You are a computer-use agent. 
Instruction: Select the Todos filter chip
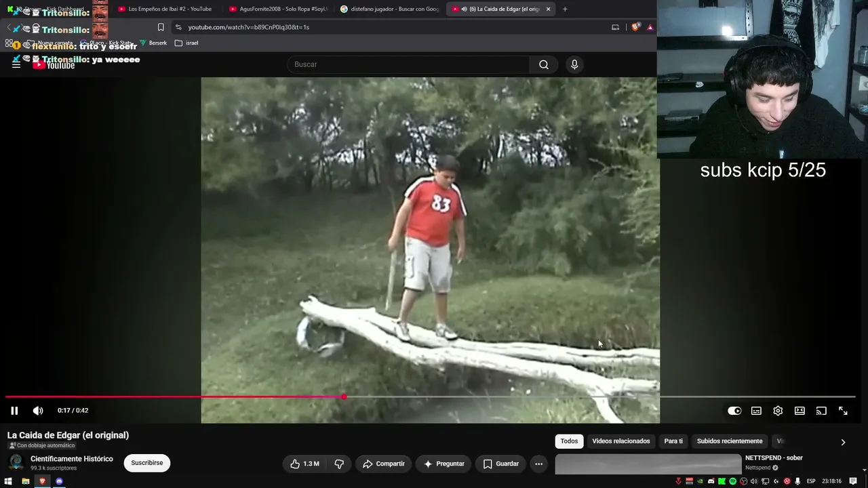[x=570, y=441]
